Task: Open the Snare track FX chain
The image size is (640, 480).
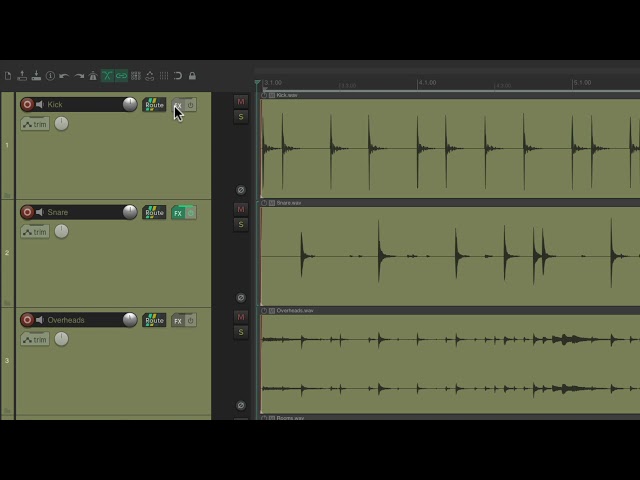Action: 178,213
